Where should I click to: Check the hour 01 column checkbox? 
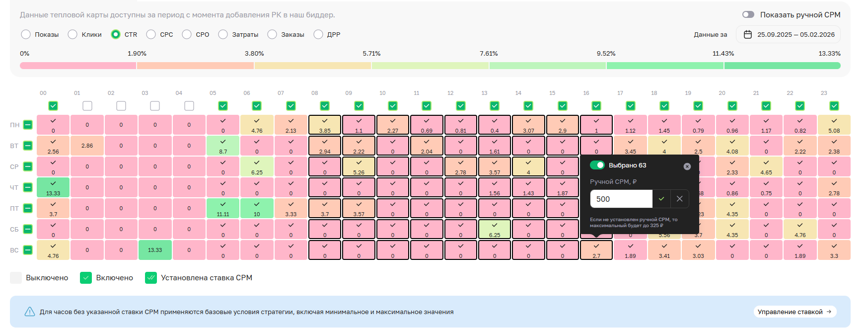click(x=87, y=106)
